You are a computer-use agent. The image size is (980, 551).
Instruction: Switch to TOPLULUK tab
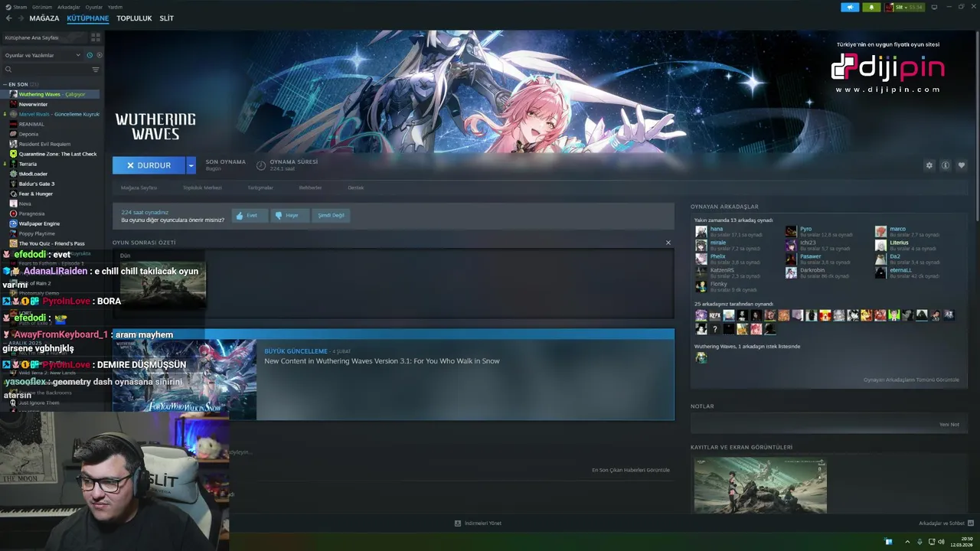coord(134,18)
